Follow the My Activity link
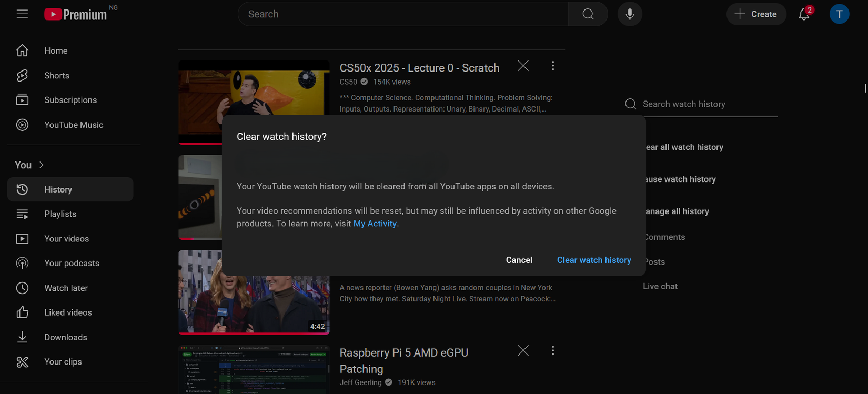Screen dimensions: 868x394 [375, 224]
